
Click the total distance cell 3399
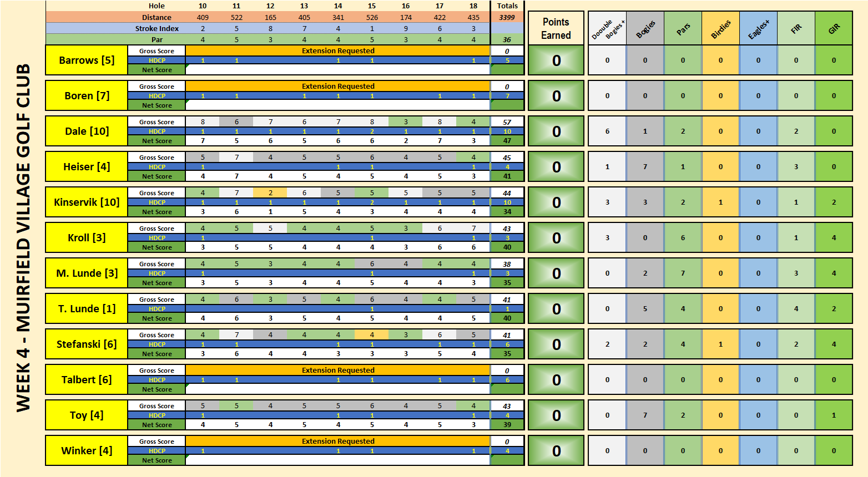(507, 17)
